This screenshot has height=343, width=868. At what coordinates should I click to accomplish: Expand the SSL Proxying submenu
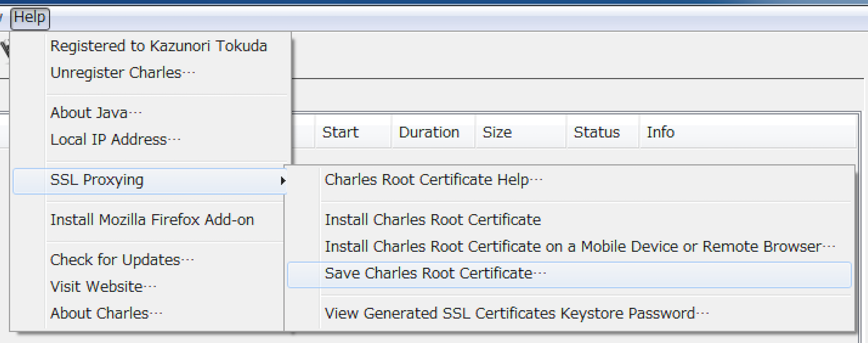point(152,180)
